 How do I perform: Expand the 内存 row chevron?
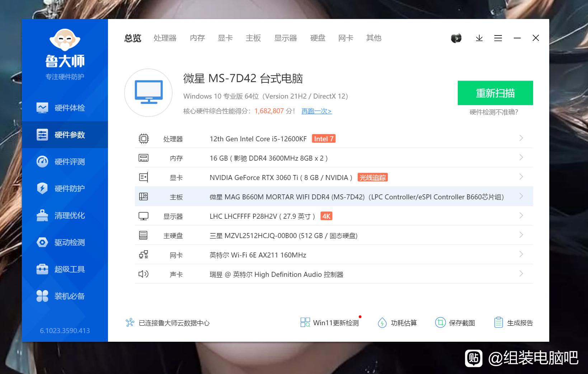click(521, 157)
